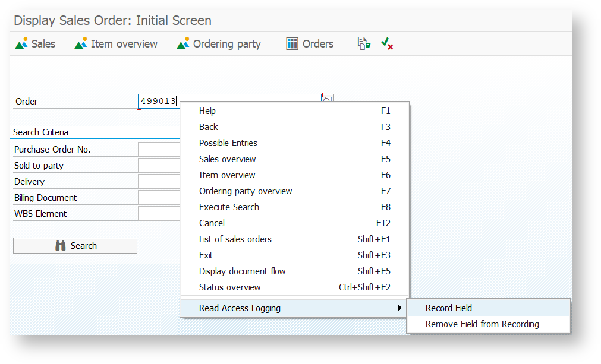This screenshot has height=364, width=601.
Task: Click the Purchase Order No. label
Action: (52, 150)
